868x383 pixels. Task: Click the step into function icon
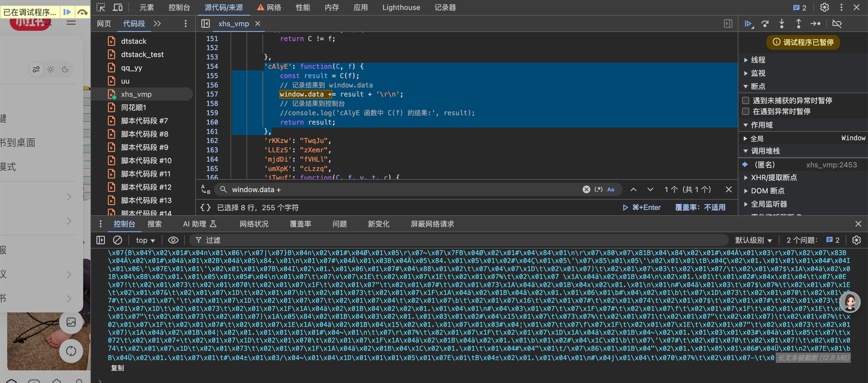point(782,24)
